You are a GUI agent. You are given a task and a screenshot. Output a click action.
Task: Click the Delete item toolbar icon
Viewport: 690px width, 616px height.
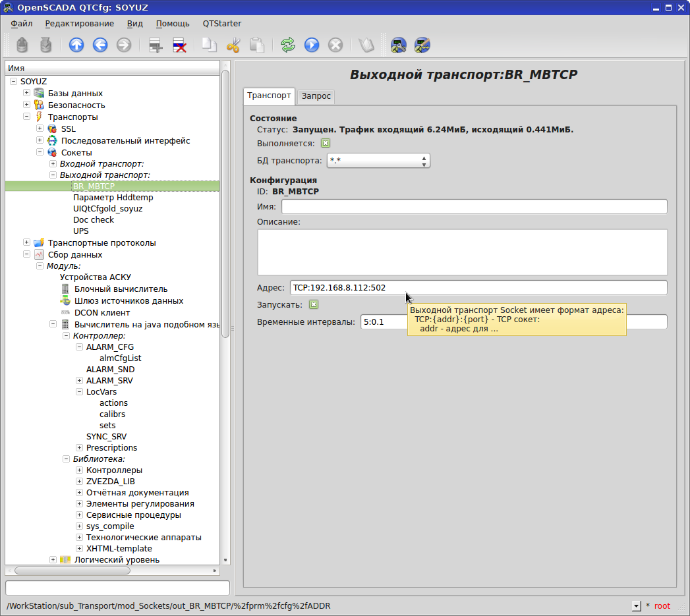pyautogui.click(x=179, y=45)
